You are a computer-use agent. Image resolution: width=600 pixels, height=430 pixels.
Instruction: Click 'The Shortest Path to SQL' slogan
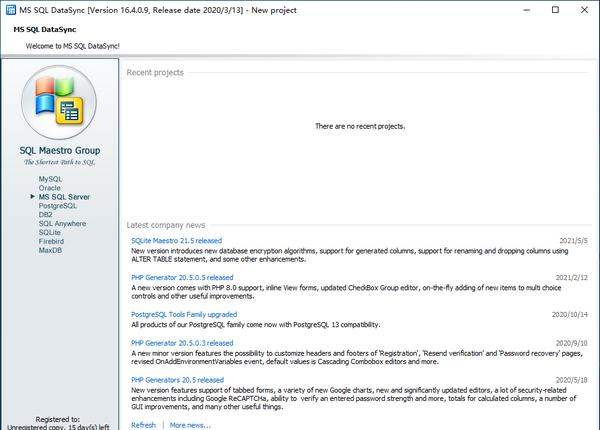coord(60,162)
